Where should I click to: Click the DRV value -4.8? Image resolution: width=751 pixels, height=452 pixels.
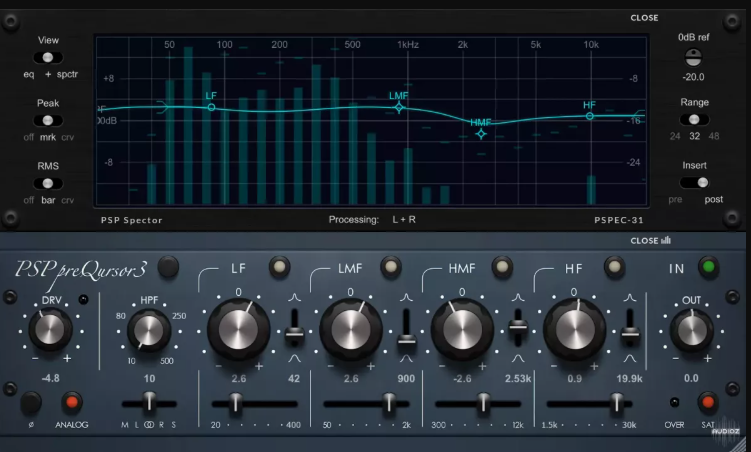[50, 378]
